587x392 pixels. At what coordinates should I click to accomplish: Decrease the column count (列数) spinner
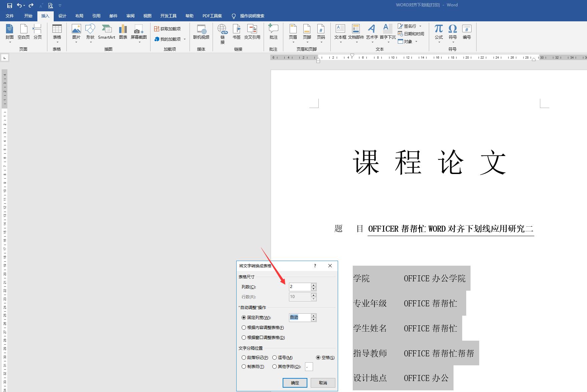click(313, 289)
